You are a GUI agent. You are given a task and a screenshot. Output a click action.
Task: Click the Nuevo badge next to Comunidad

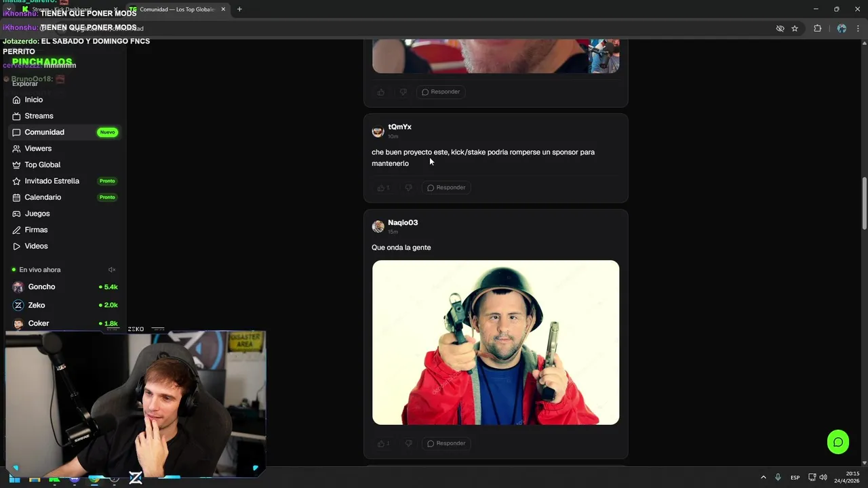107,132
